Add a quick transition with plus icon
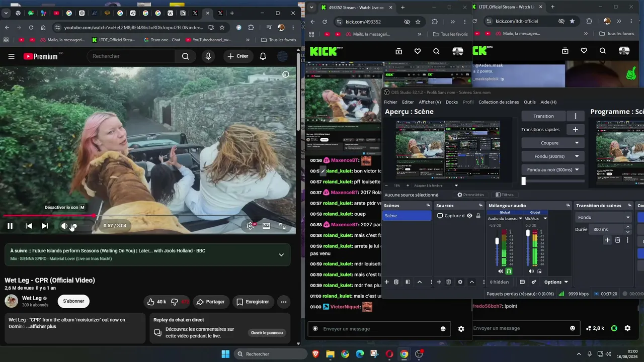This screenshot has height=362, width=644. pos(576,129)
